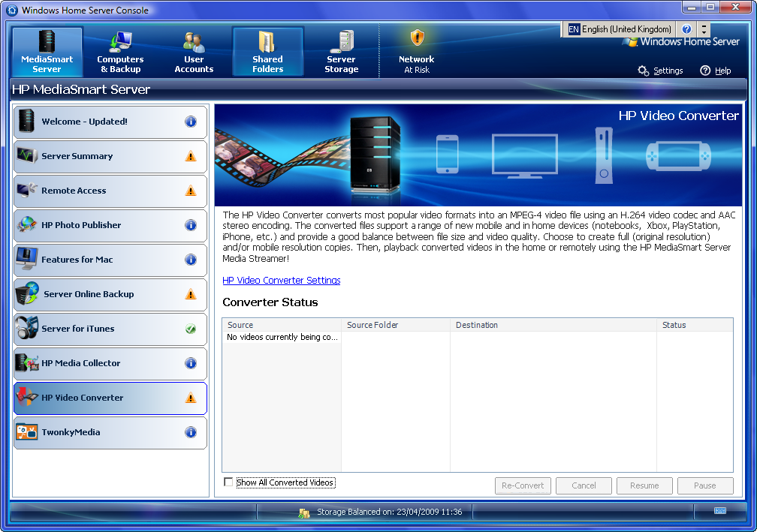The width and height of the screenshot is (757, 532).
Task: Click the Cancel button
Action: pos(584,485)
